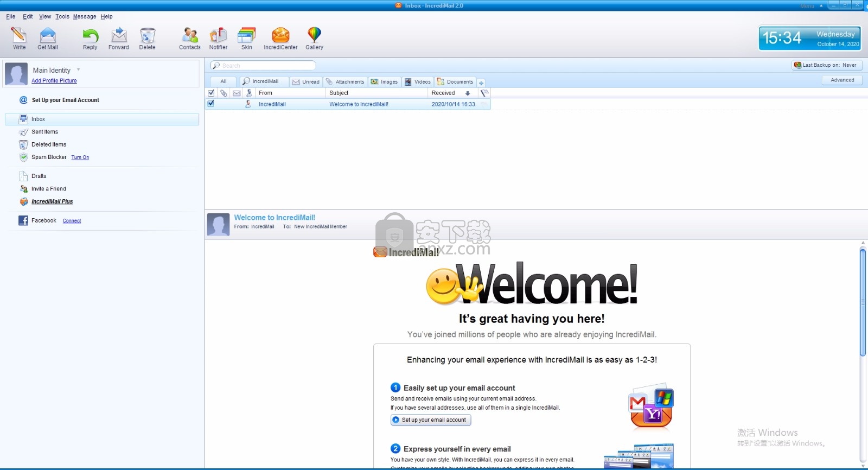Viewport: 868px width, 470px height.
Task: Open the File menu
Action: point(11,16)
